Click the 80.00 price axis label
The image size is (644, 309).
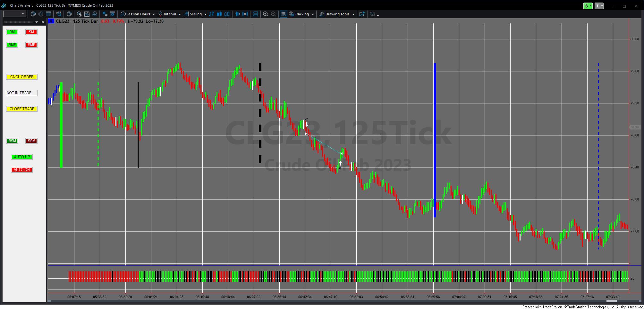634,39
